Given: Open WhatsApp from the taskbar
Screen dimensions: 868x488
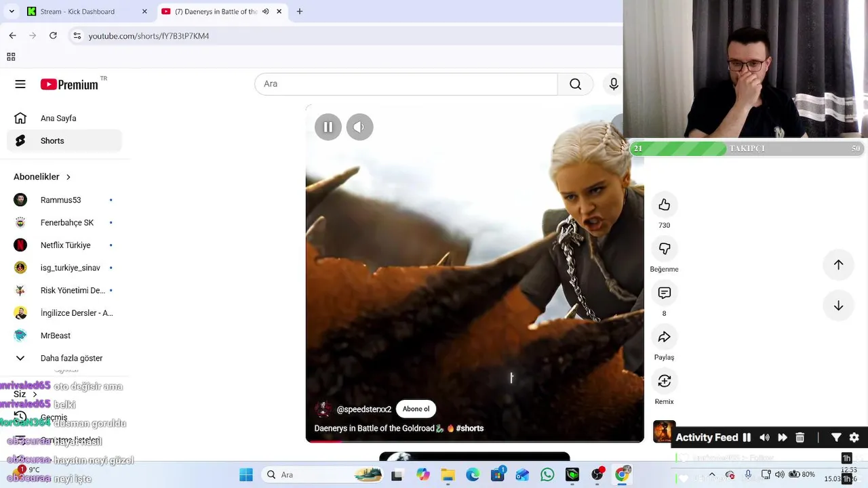Looking at the screenshot, I should [547, 474].
